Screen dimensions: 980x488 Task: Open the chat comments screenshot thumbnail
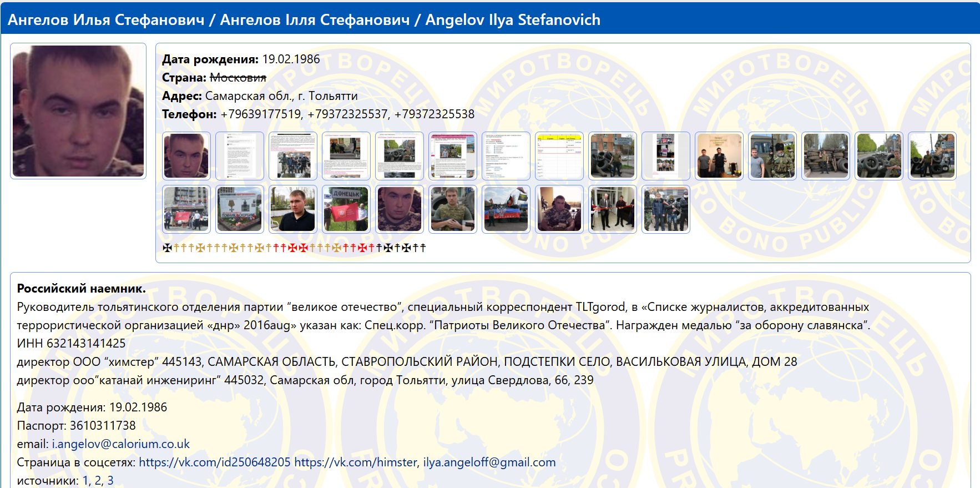(240, 156)
